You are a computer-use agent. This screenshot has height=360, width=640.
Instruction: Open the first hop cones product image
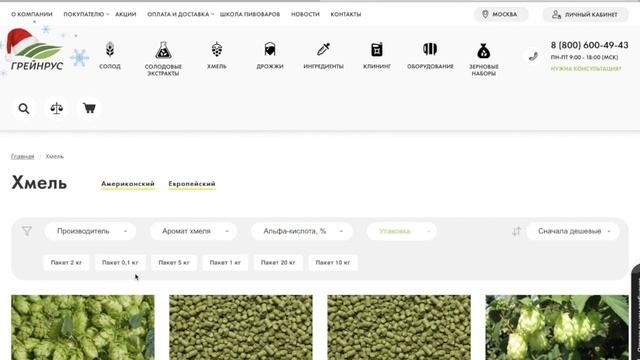[83, 327]
